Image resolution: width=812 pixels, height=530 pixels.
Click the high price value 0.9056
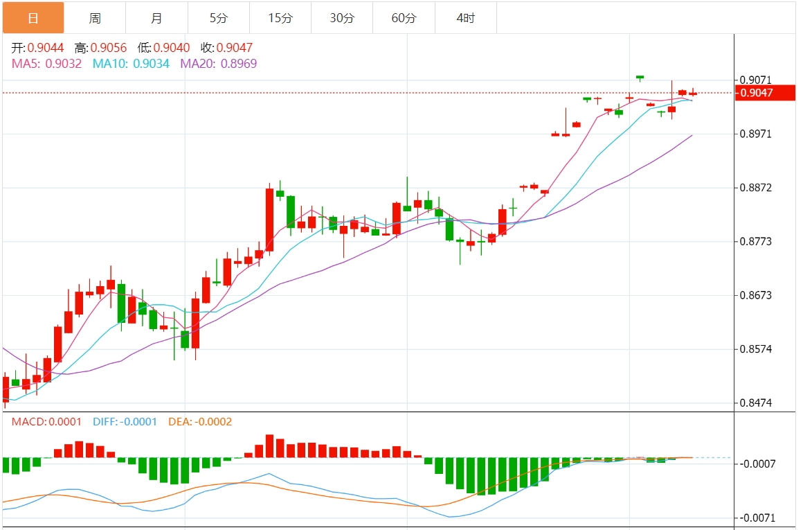tap(109, 48)
